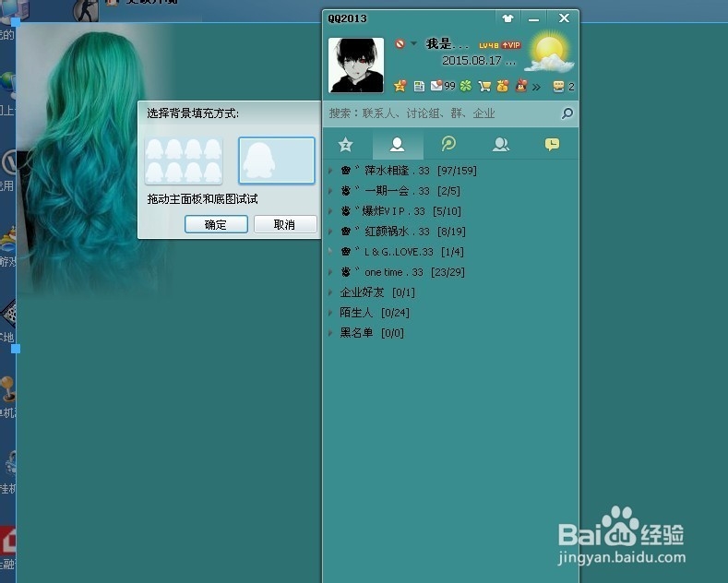Image resolution: width=728 pixels, height=583 pixels.
Task: Click the VIP upgrade badge
Action: pos(511,45)
